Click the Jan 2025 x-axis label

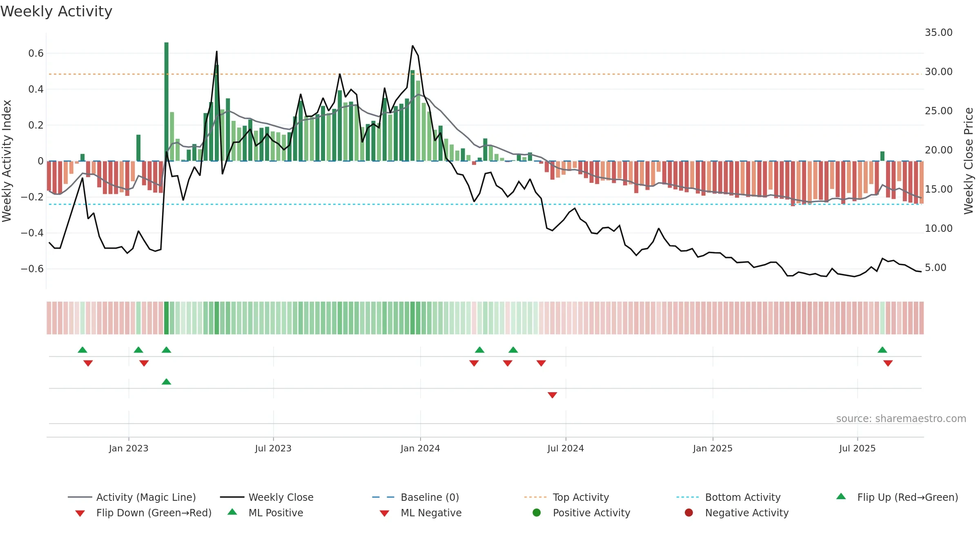coord(713,448)
